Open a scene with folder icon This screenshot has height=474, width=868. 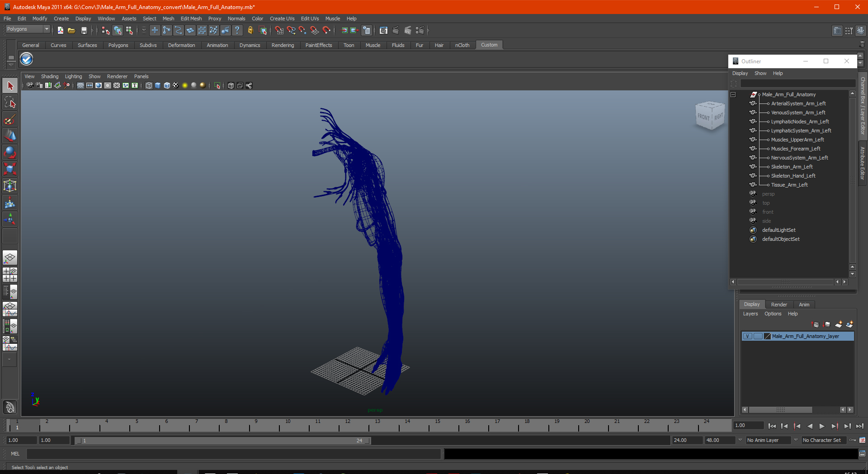(x=71, y=30)
